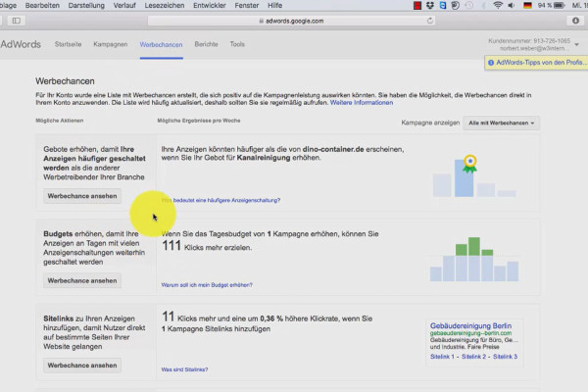This screenshot has width=588, height=392.
Task: Open the volume control icon
Action: 512,5
